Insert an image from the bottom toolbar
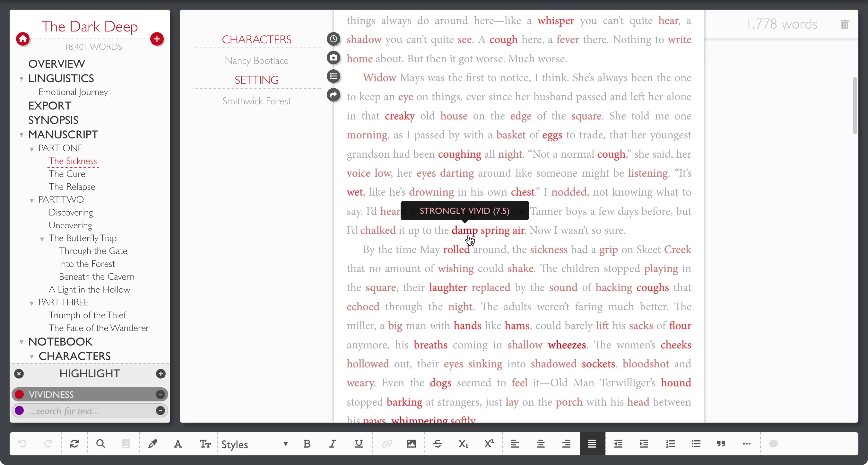The image size is (868, 465). tap(411, 443)
